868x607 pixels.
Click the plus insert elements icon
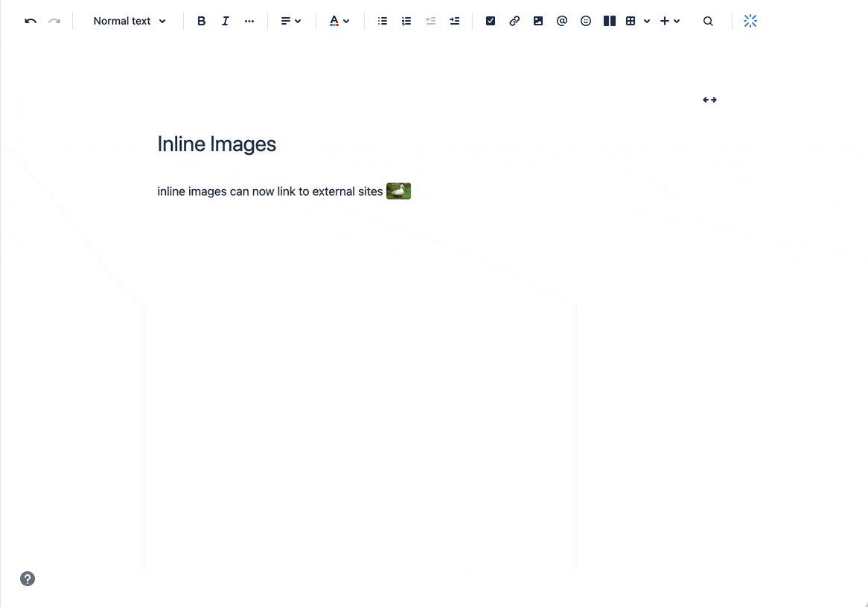(x=665, y=21)
